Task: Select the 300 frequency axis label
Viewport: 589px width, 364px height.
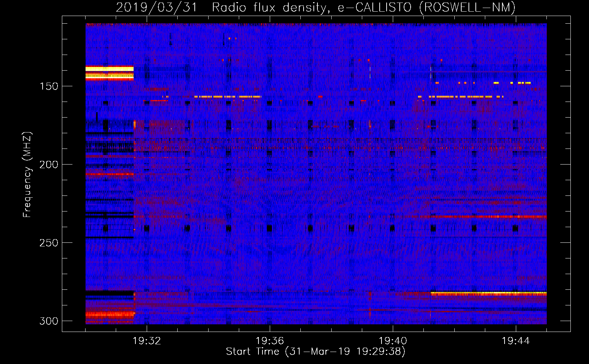Action: [x=49, y=321]
